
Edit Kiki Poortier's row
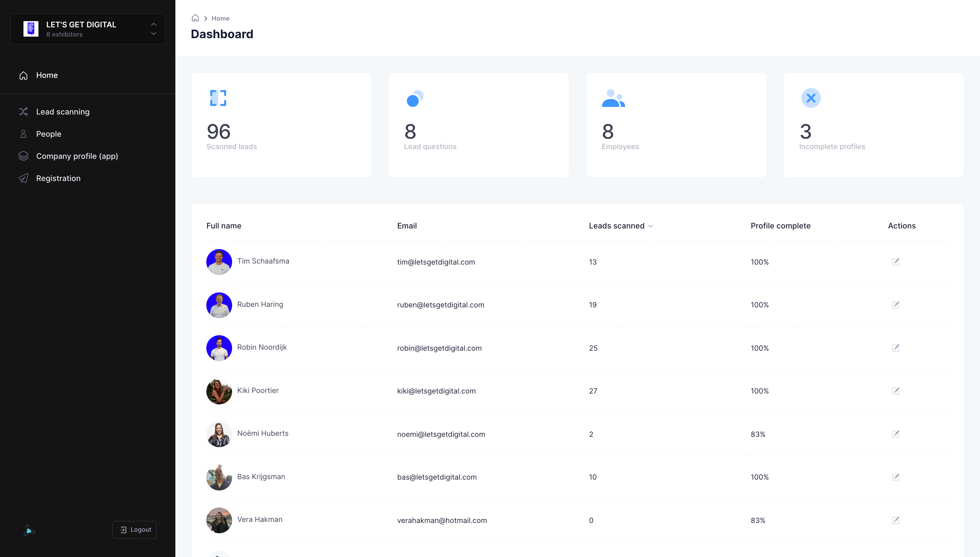(895, 391)
